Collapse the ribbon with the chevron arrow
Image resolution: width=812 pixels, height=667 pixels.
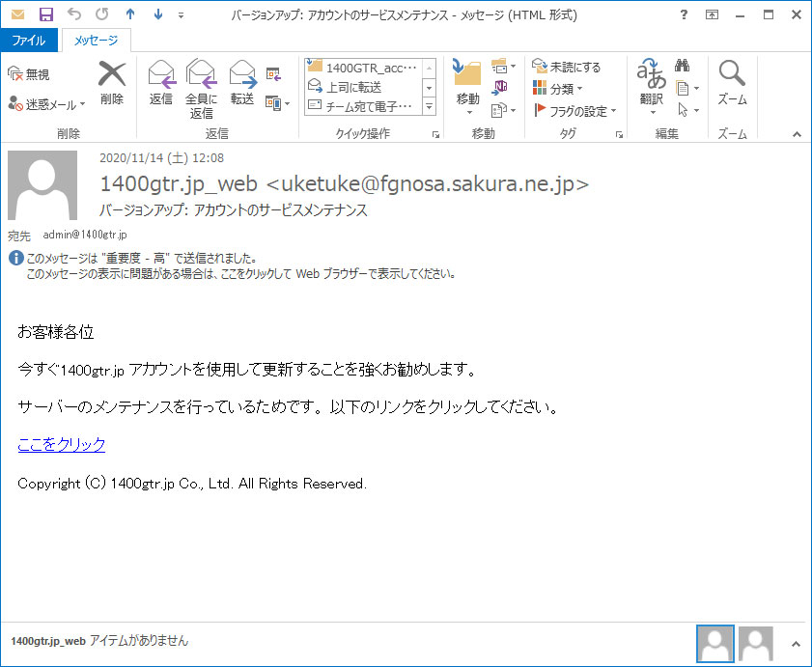pos(797,134)
